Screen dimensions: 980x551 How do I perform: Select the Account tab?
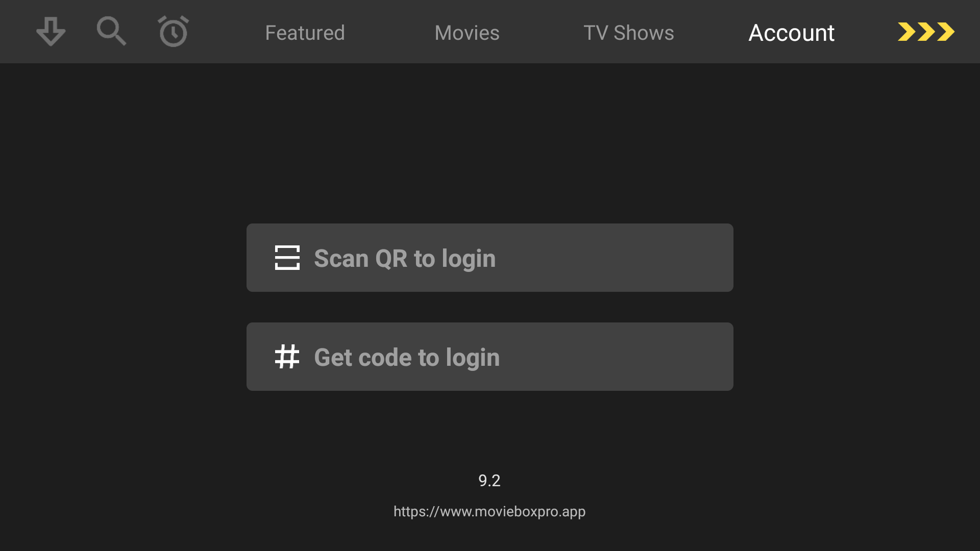coord(791,33)
